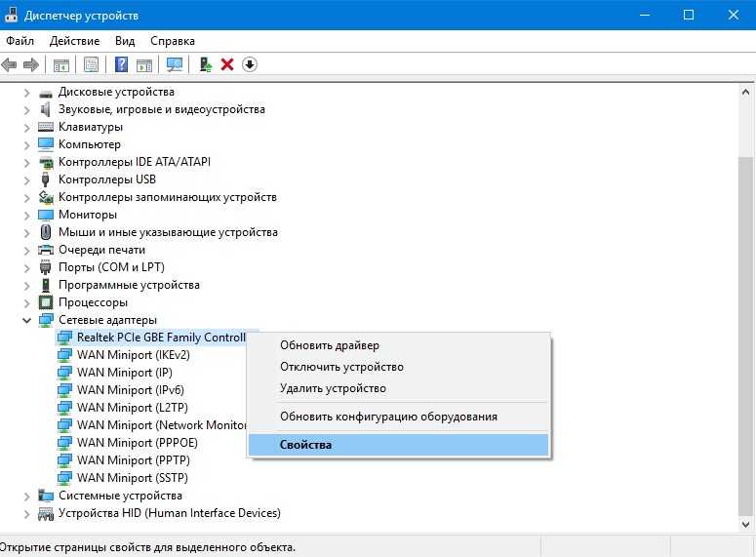
Task: Select Realtek PCIe GBE Family Controller
Action: (162, 338)
